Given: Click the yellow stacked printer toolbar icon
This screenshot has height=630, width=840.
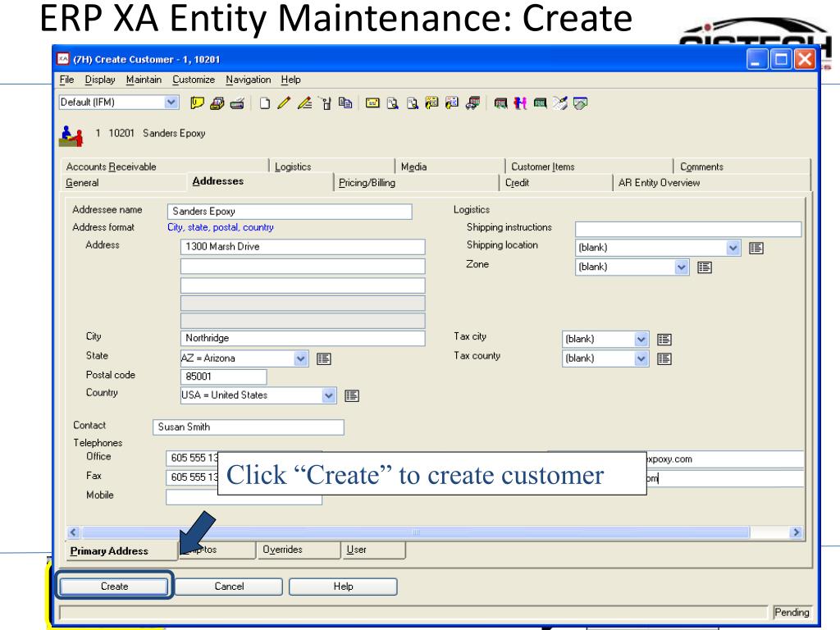Looking at the screenshot, I should 217,103.
